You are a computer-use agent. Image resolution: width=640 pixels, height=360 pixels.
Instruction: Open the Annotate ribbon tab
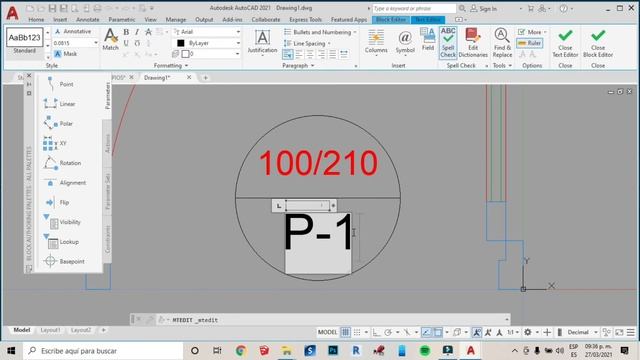point(87,20)
